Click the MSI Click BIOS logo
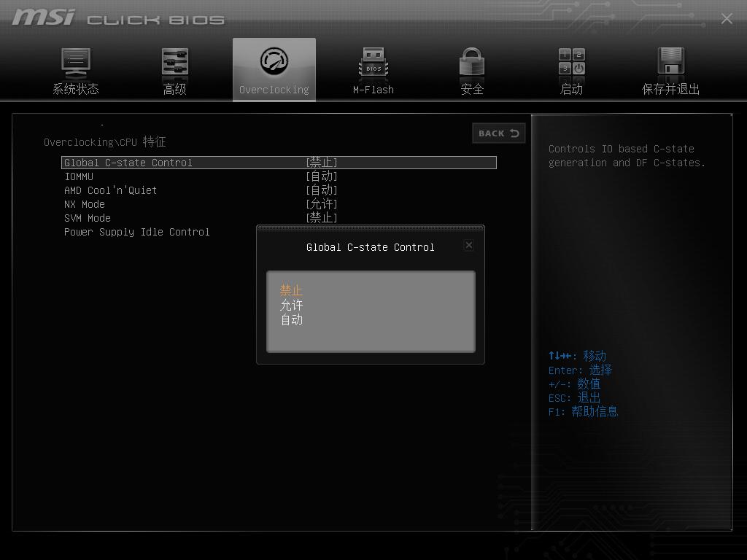 coord(118,18)
